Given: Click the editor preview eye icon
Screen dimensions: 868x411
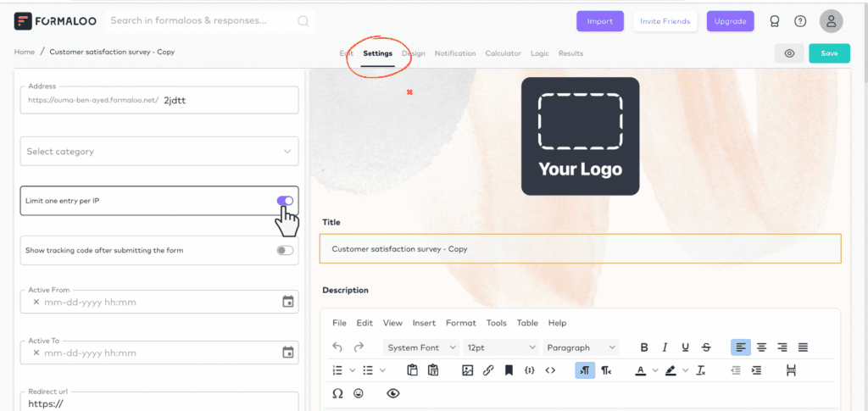Looking at the screenshot, I should click(393, 393).
